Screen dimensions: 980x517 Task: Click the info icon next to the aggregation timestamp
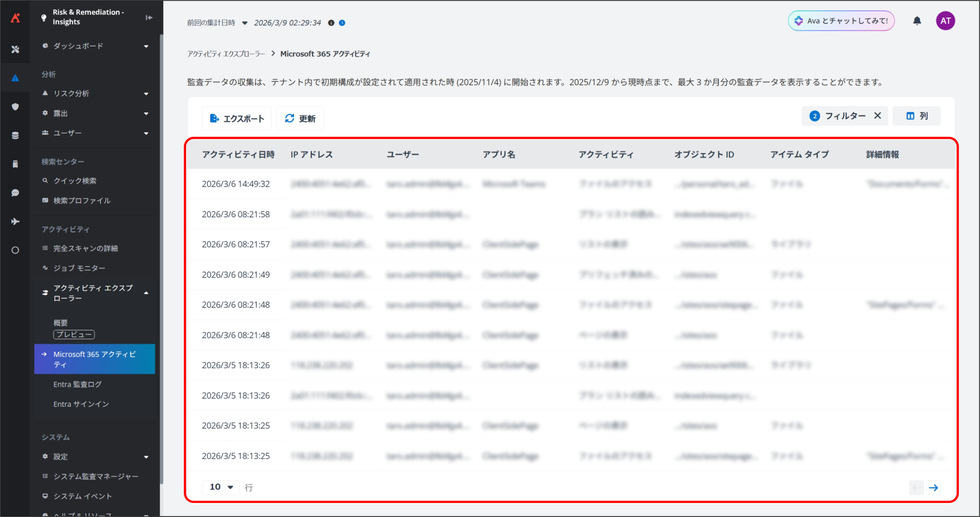tap(331, 23)
